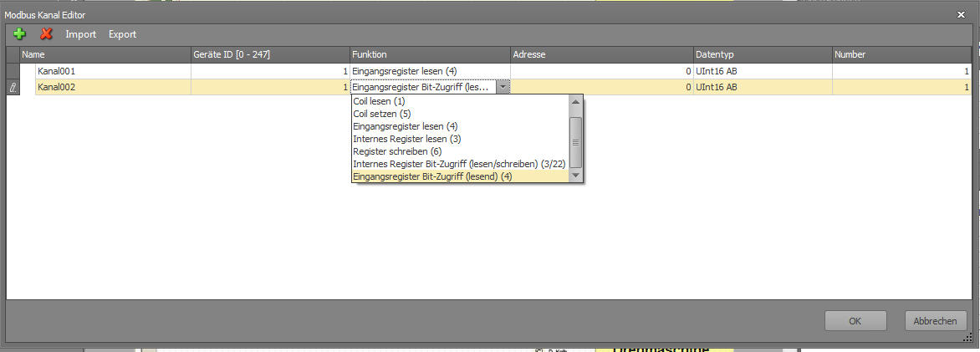Choose Register schreiben (6) option
The image size is (980, 352).
click(460, 151)
